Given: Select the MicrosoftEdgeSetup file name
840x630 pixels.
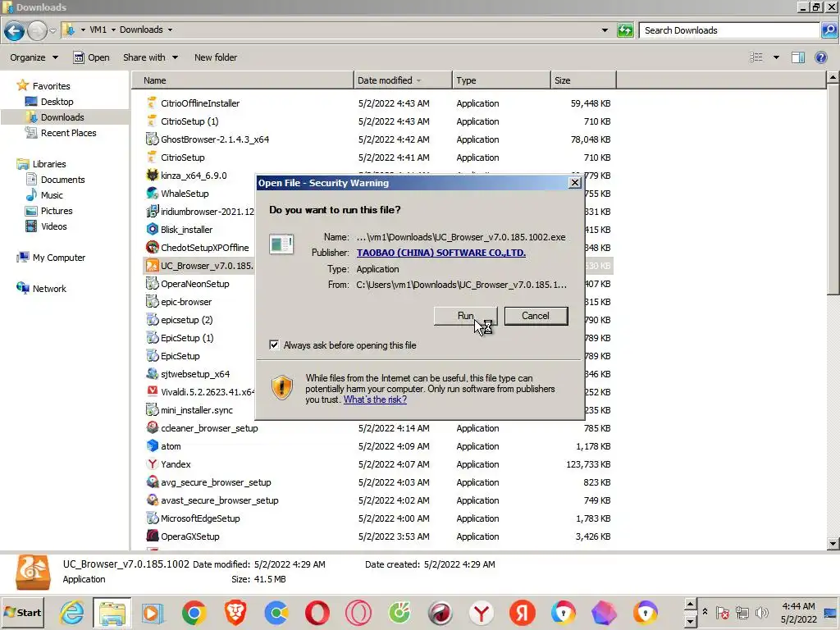Looking at the screenshot, I should (x=200, y=518).
